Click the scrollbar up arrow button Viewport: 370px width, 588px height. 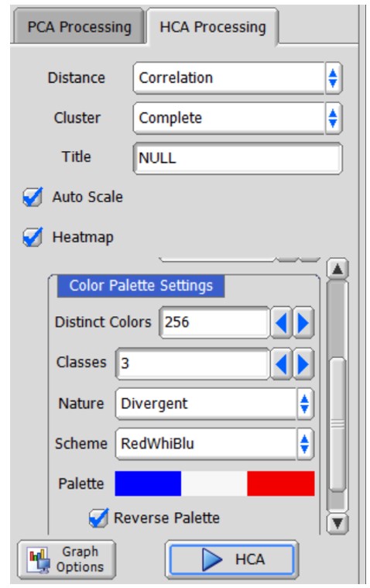point(337,269)
